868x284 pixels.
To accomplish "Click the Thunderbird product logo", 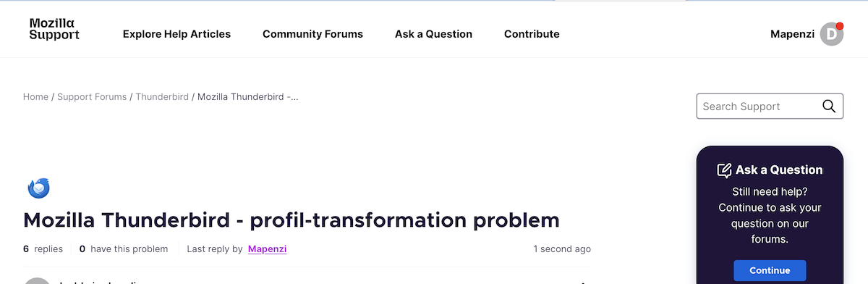I will [38, 188].
